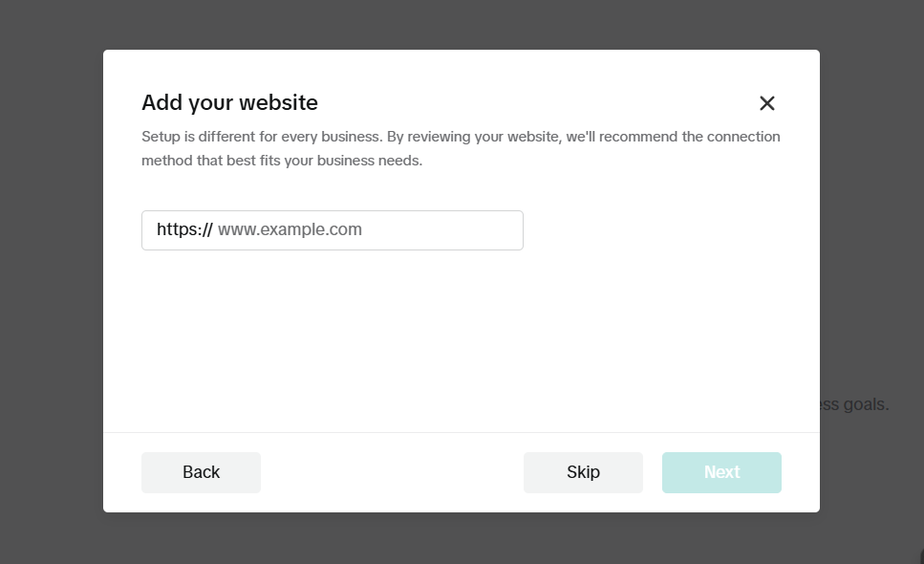This screenshot has height=564, width=924.
Task: Click the dark widget at the bottom-right screen corner
Action: 920,557
